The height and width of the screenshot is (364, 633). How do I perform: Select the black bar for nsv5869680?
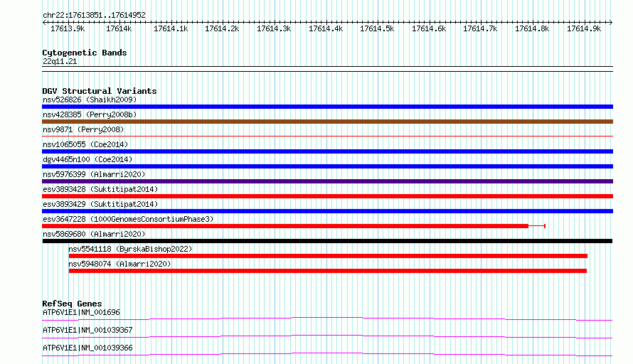(x=327, y=241)
